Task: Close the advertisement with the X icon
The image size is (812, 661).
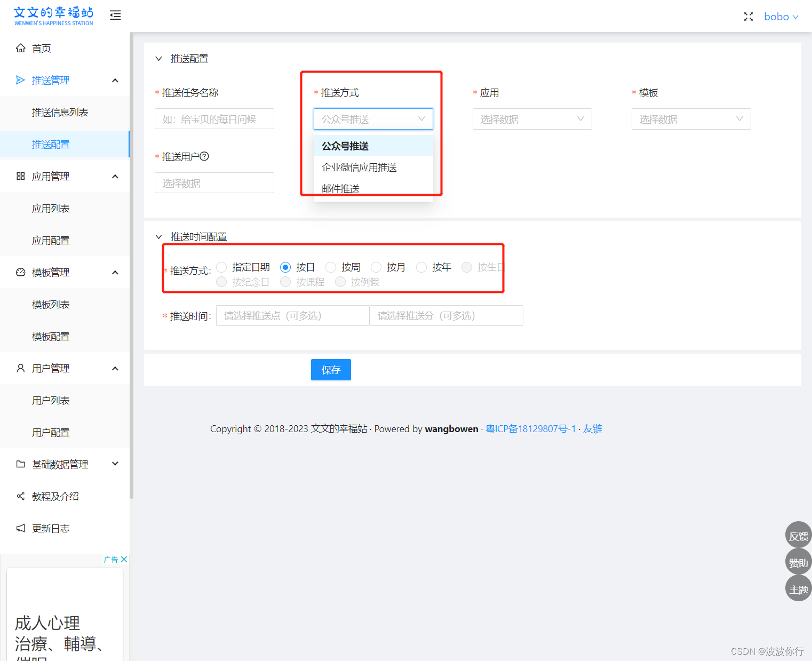Action: [124, 559]
